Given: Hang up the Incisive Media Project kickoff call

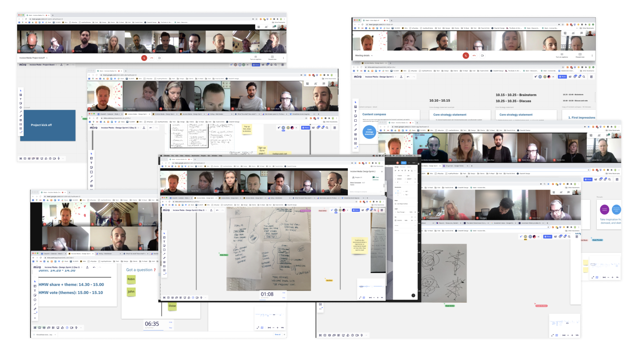Looking at the screenshot, I should [152, 58].
